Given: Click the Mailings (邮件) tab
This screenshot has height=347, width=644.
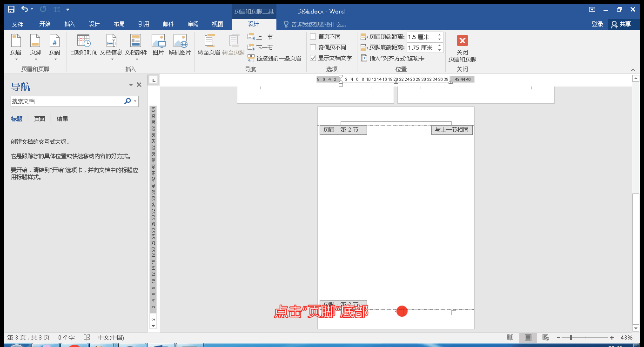Looking at the screenshot, I should point(168,24).
